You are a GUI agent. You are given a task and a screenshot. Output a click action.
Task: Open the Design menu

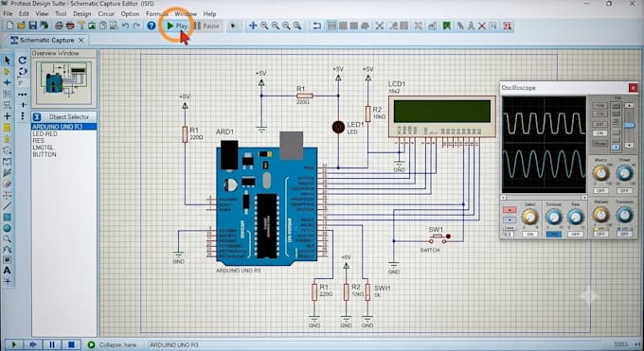point(81,13)
